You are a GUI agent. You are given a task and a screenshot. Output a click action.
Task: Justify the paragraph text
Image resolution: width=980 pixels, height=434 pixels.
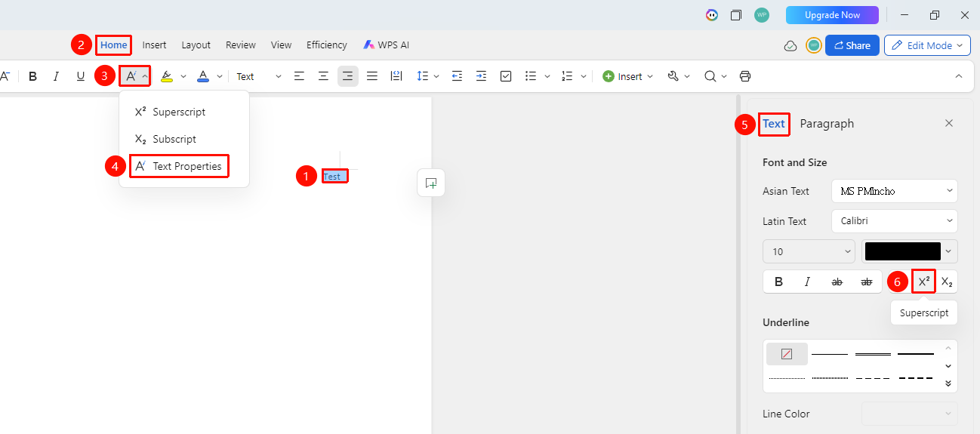point(372,76)
